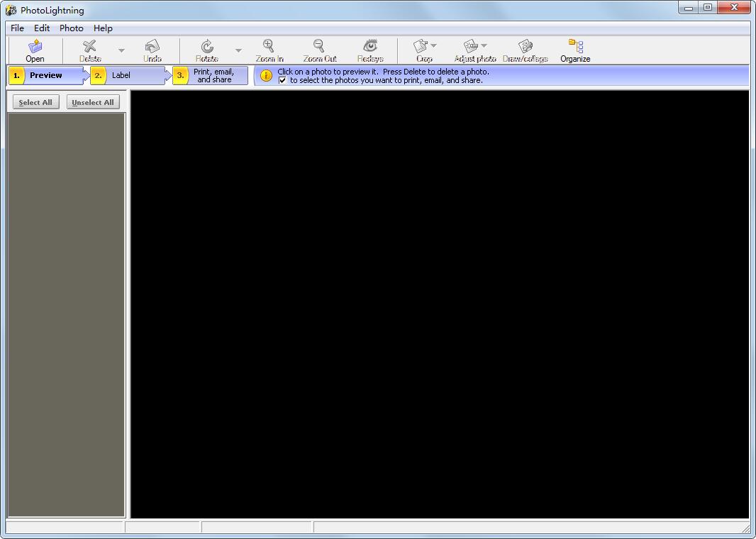Click the Select All button
Viewport: 756px width, 539px height.
[35, 101]
